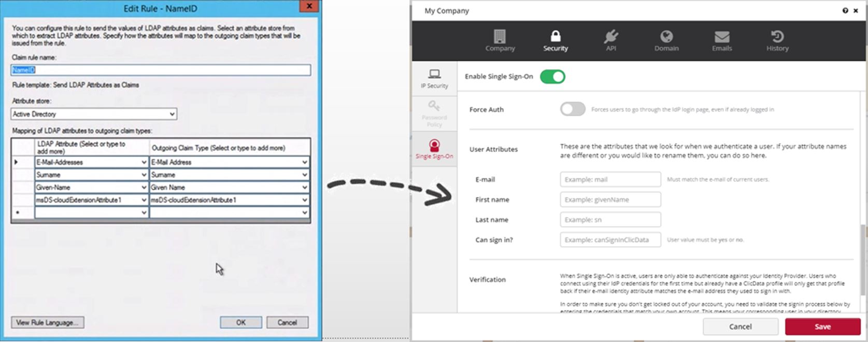Click the View Rule Language button
The image size is (868, 342).
click(47, 322)
